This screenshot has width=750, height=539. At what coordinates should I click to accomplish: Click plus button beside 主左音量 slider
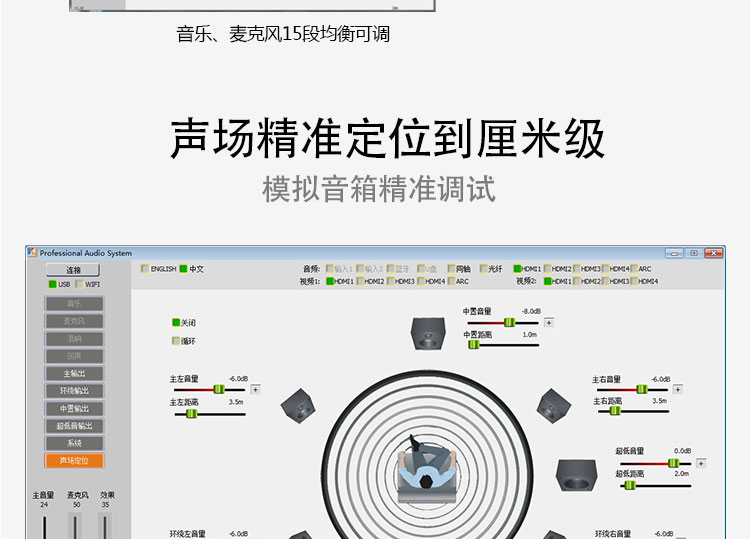tap(256, 389)
